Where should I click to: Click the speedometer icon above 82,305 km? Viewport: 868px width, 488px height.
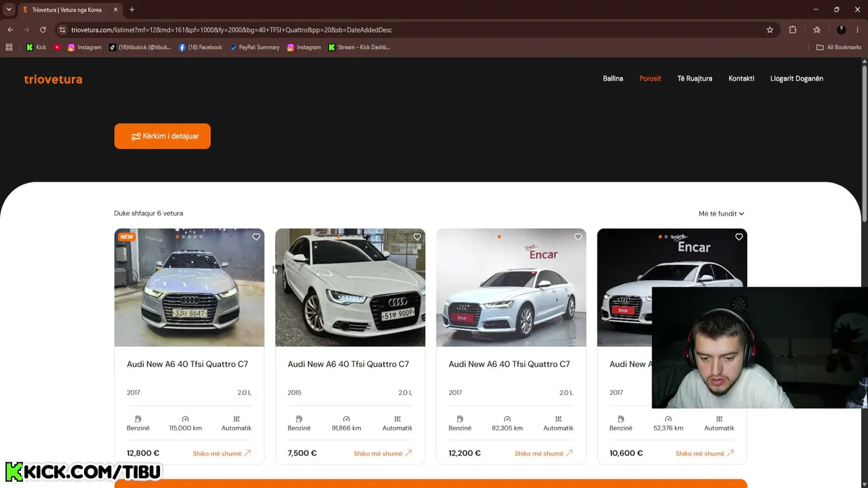pyautogui.click(x=507, y=419)
